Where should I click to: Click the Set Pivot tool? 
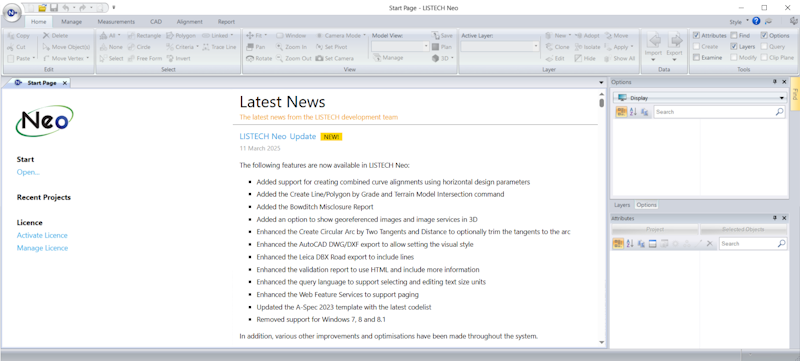point(332,47)
